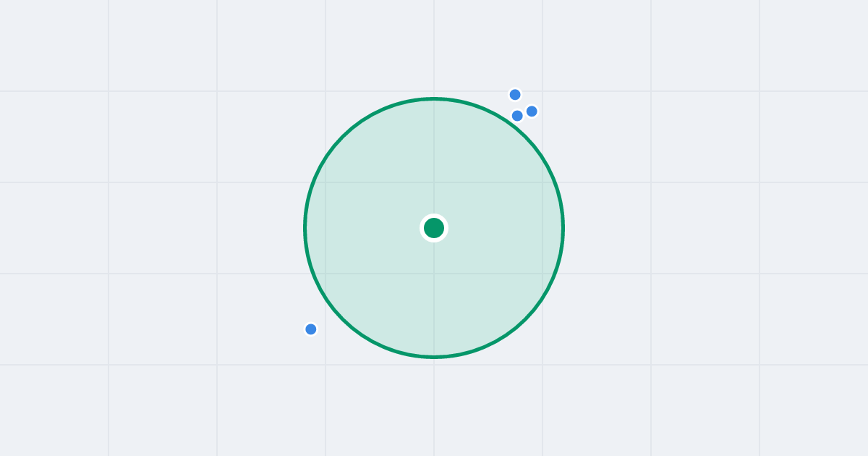The height and width of the screenshot is (456, 868).
Task: Click grid intersection directly below the circle
Action: tap(434, 365)
